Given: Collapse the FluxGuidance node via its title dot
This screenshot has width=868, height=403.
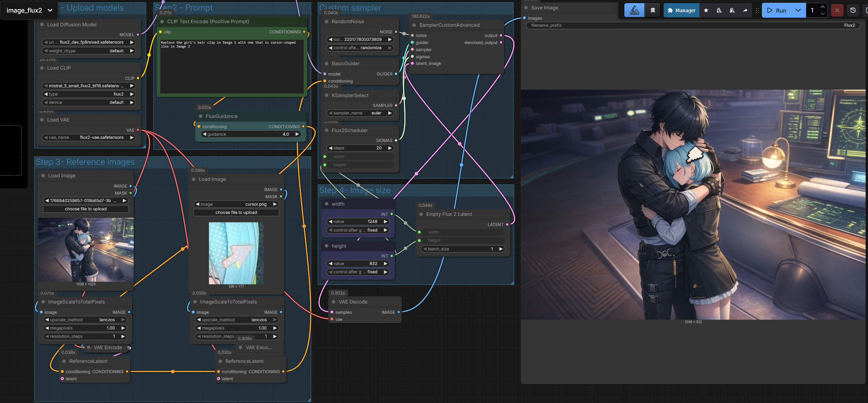Looking at the screenshot, I should point(201,116).
